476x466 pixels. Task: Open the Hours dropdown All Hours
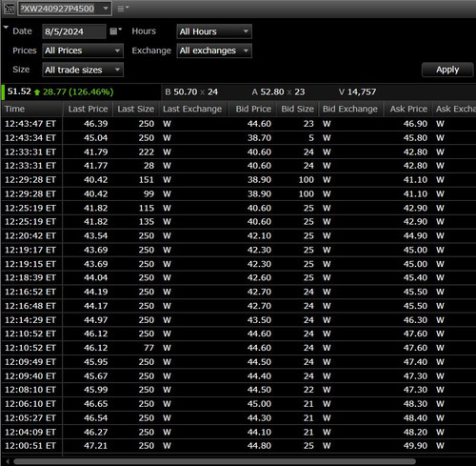[214, 31]
